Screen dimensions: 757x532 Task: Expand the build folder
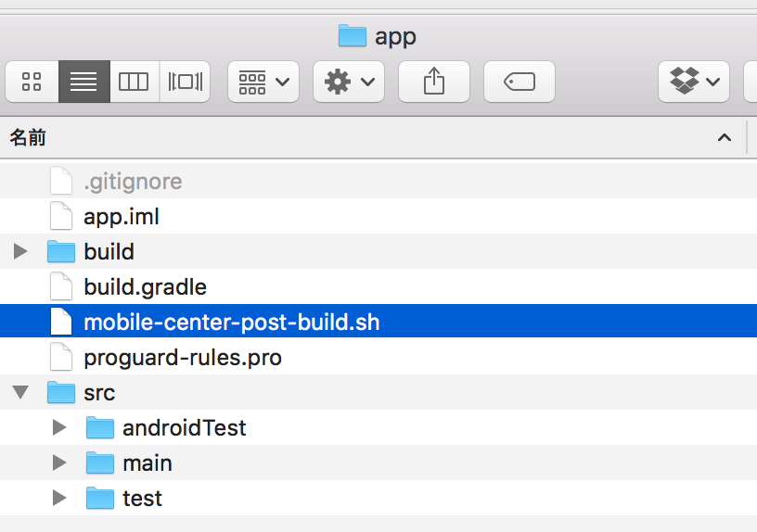[20, 251]
